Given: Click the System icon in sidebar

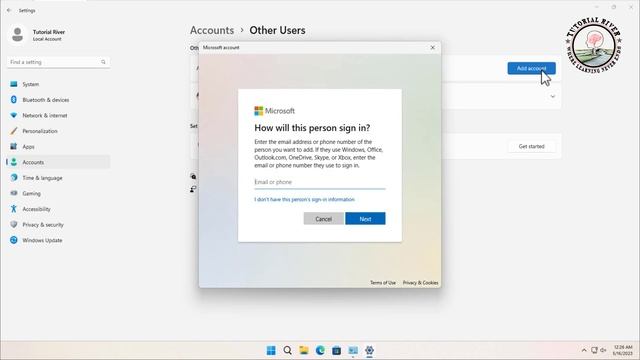Looking at the screenshot, I should point(14,84).
